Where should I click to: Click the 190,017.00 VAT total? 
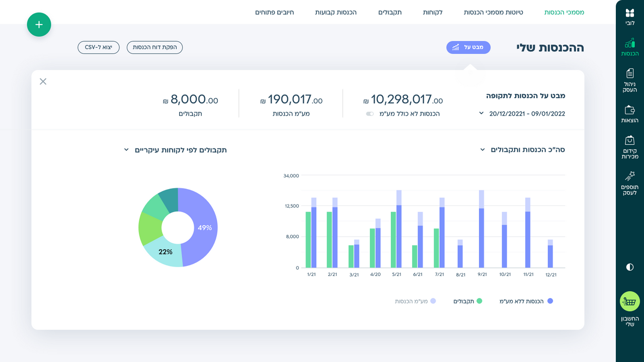pyautogui.click(x=292, y=100)
